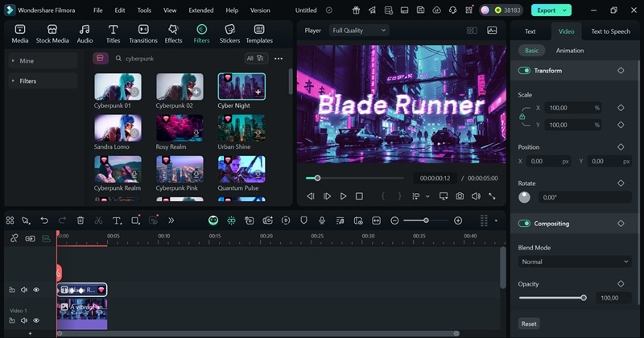The image size is (644, 338).
Task: Expand more timeline tools double-chevron
Action: pos(171,221)
